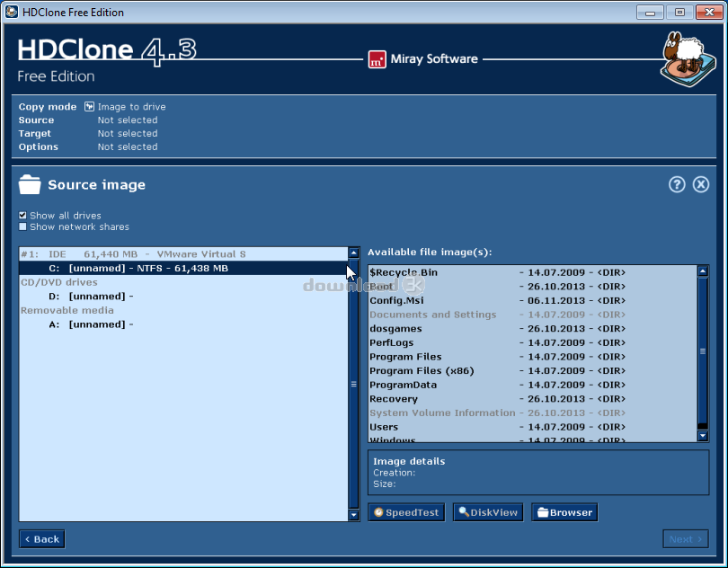Select the Boot folder row

[533, 287]
